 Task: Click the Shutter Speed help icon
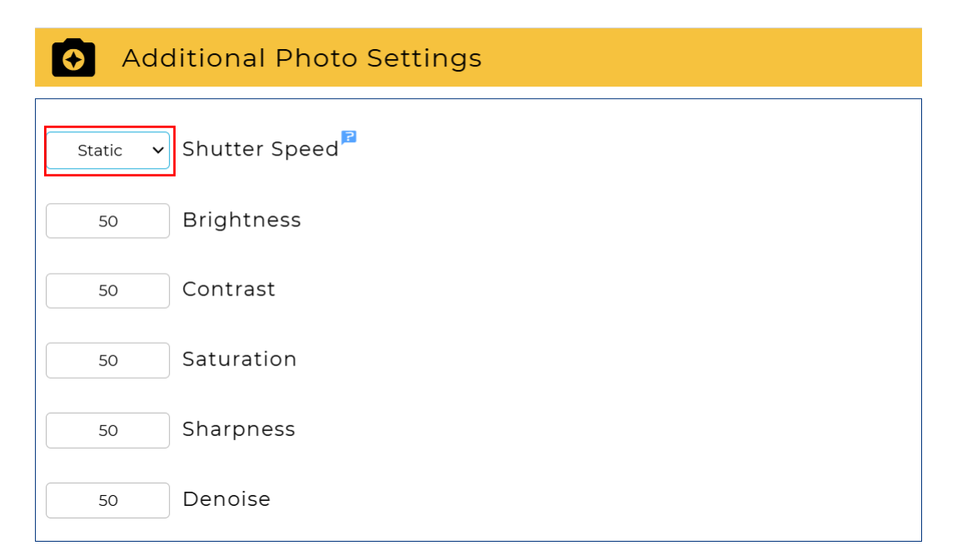(x=349, y=137)
